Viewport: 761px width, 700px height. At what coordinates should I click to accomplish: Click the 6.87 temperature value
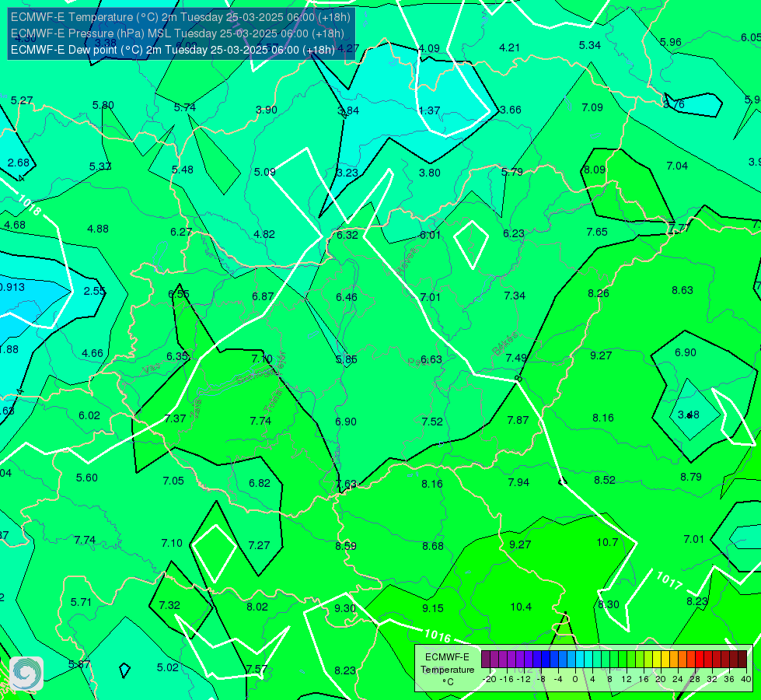coord(263,296)
